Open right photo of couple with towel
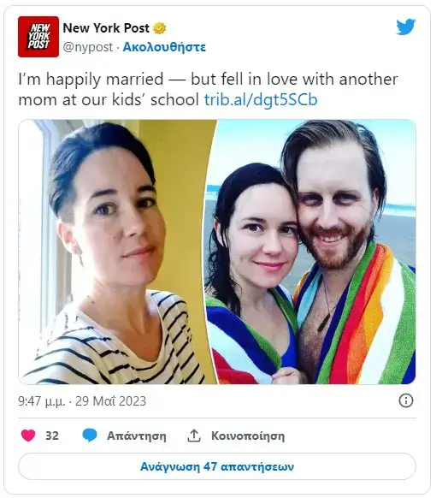Viewport: 448px width, 498px height. tap(311, 252)
